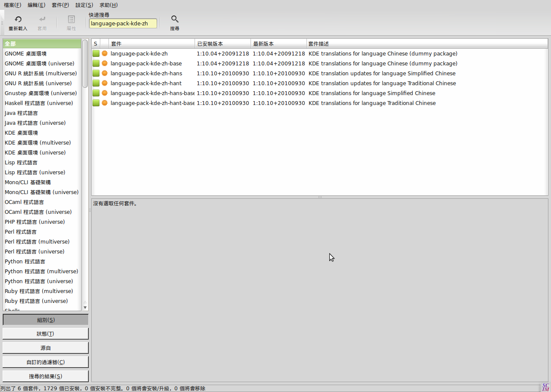
Task: Click the quick search input field
Action: 123,23
